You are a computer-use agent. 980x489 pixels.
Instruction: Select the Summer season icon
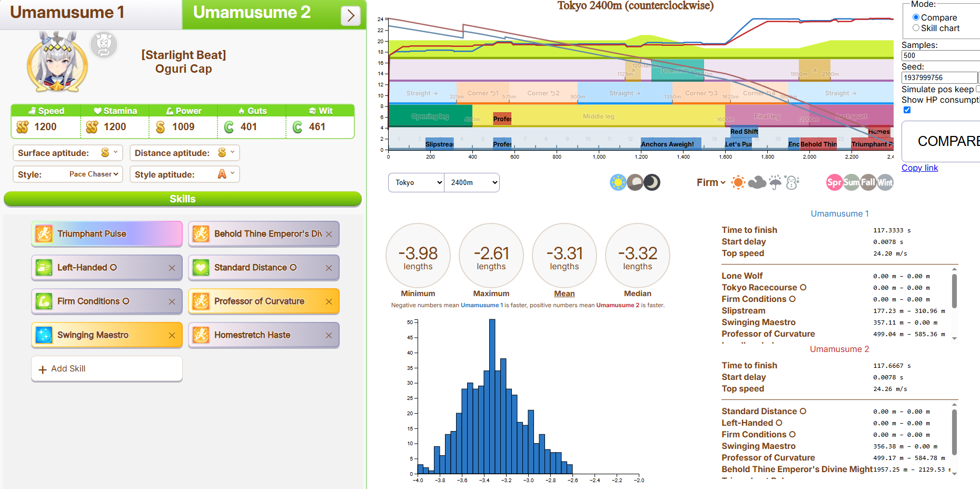pos(852,182)
